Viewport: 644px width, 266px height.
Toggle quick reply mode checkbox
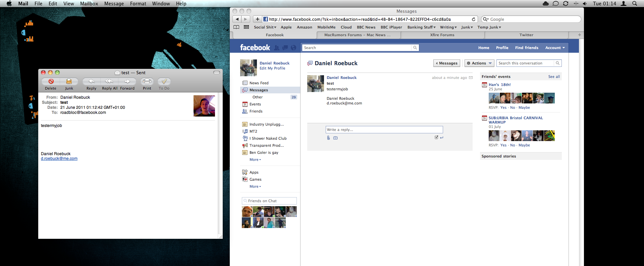pos(436,137)
